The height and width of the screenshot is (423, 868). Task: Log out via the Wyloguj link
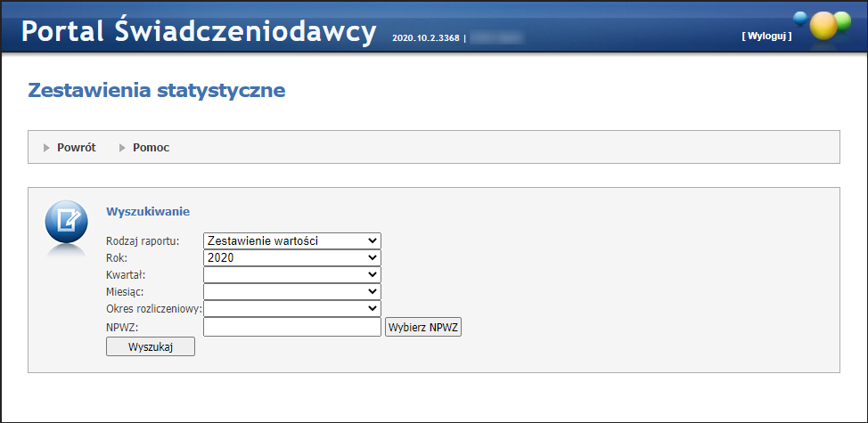click(766, 37)
